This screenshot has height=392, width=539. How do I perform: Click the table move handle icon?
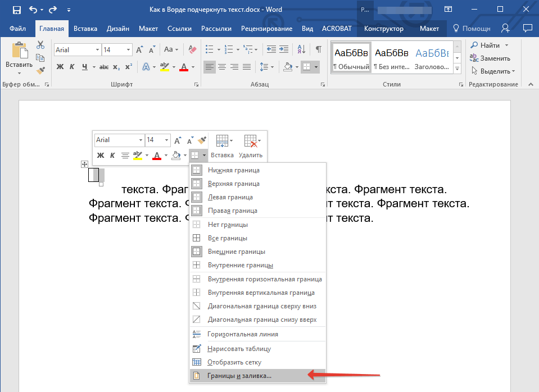point(84,164)
